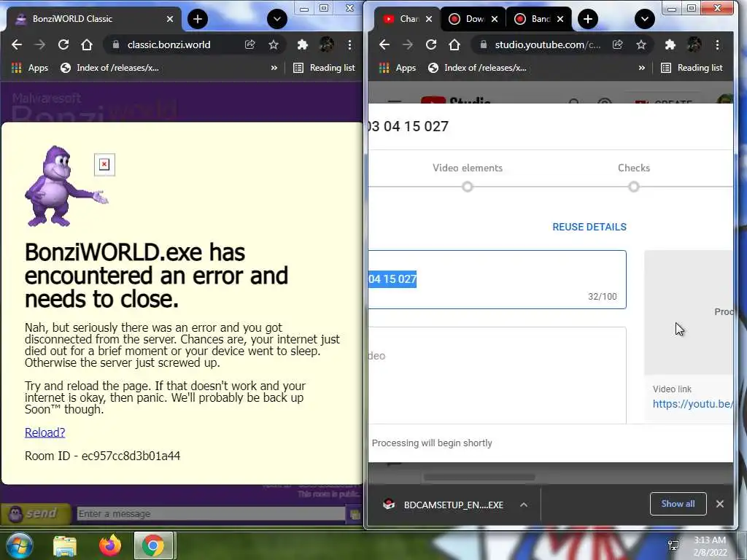Go back in the YouTube Studio window
The width and height of the screenshot is (747, 560).
[x=384, y=44]
